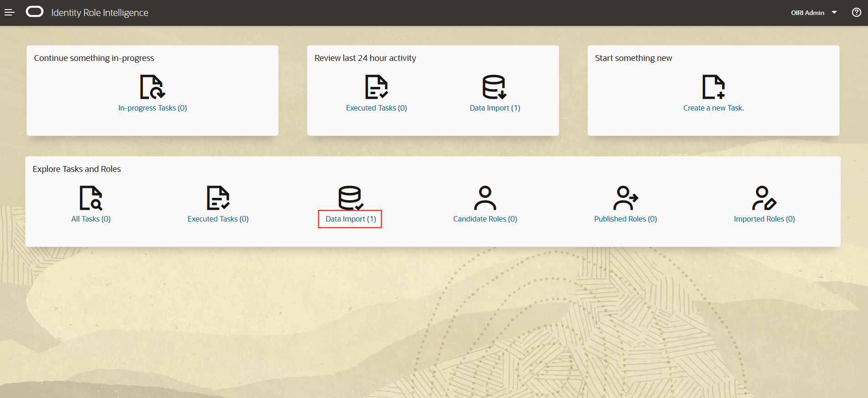The image size is (868, 398).
Task: Open the help question mark icon
Action: click(856, 12)
